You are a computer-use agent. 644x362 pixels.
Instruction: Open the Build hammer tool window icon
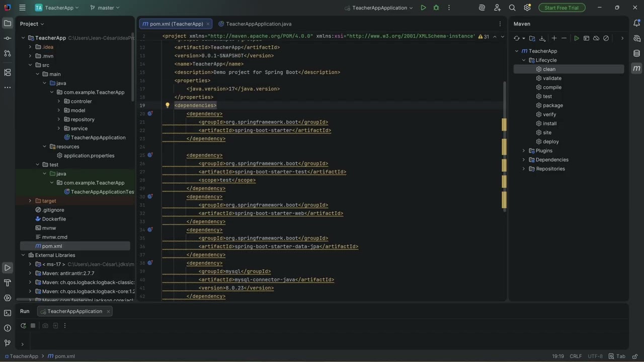tap(8, 283)
